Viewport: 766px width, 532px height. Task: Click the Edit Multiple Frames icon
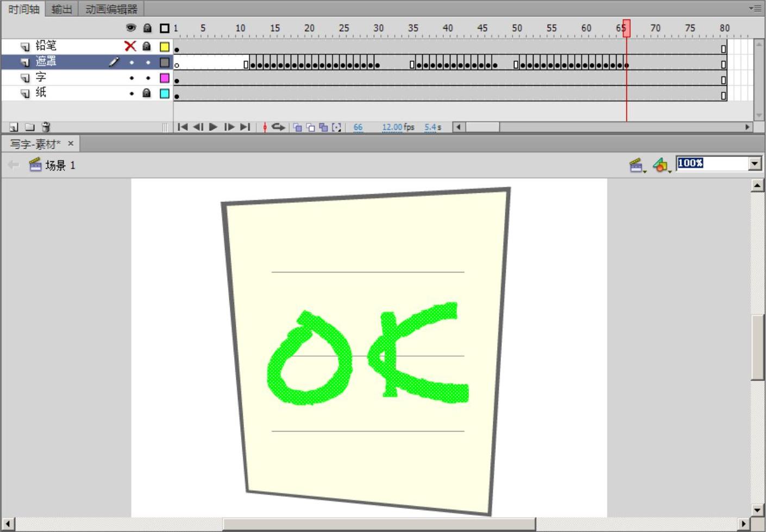324,128
